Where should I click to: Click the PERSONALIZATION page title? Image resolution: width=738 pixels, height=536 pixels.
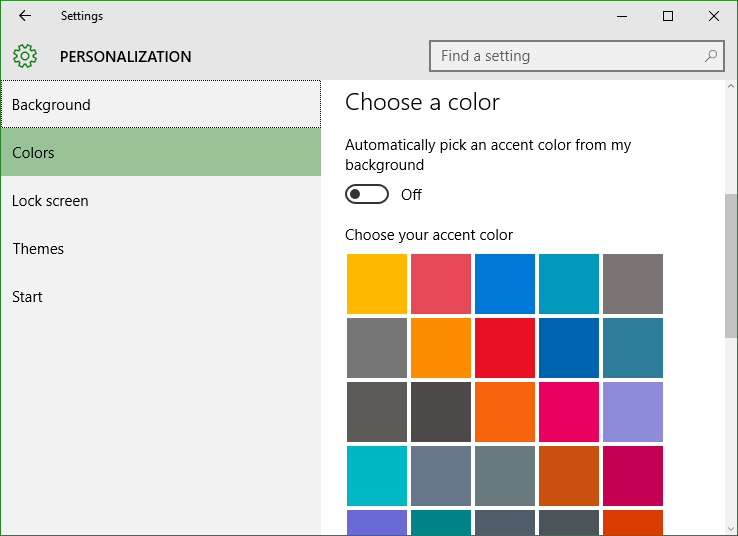tap(125, 56)
